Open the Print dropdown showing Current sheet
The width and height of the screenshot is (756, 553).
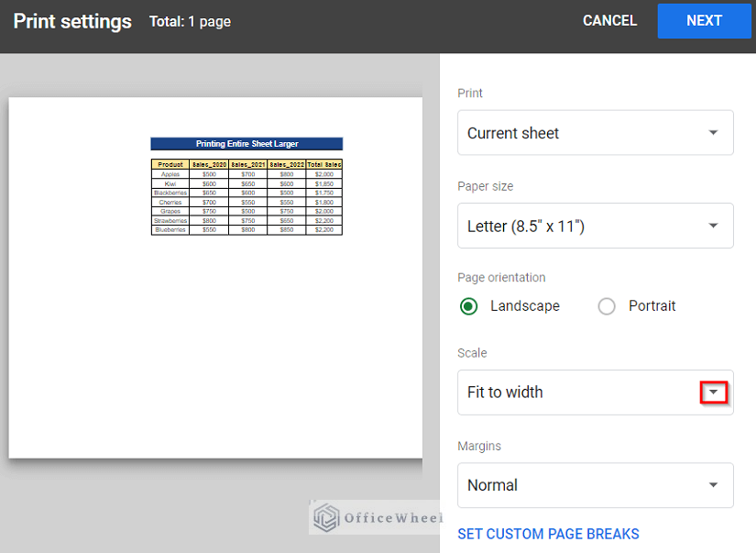(595, 132)
